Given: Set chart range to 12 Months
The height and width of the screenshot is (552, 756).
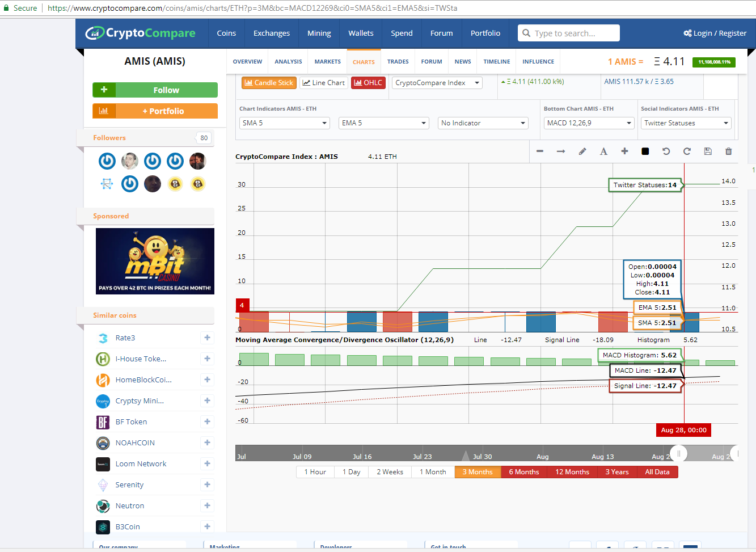Looking at the screenshot, I should (x=572, y=472).
